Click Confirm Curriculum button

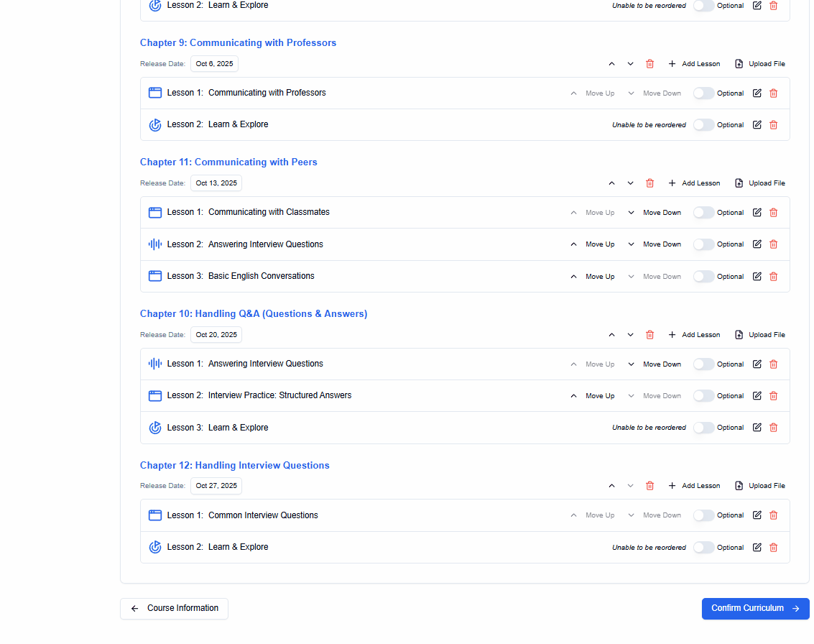[x=755, y=609]
